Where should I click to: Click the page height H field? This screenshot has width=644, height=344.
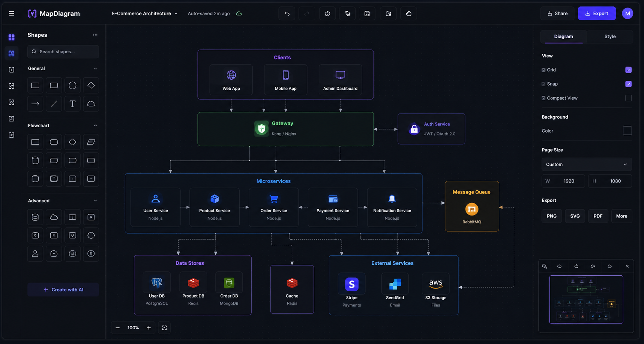(x=610, y=181)
